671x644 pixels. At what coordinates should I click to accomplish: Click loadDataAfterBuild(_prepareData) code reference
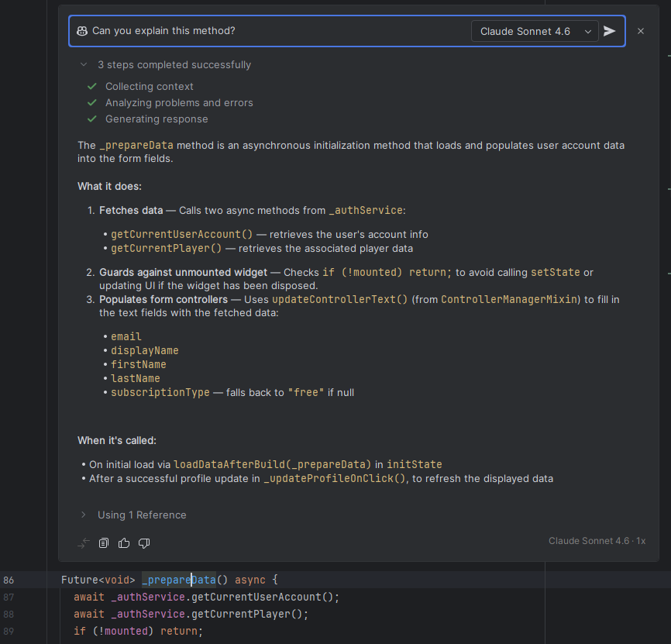pos(272,464)
